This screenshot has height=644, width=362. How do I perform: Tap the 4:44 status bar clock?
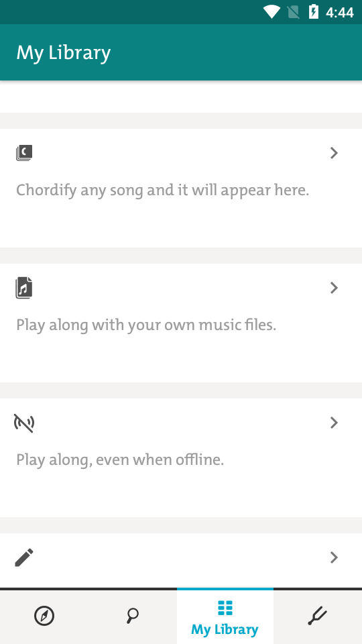pos(340,12)
